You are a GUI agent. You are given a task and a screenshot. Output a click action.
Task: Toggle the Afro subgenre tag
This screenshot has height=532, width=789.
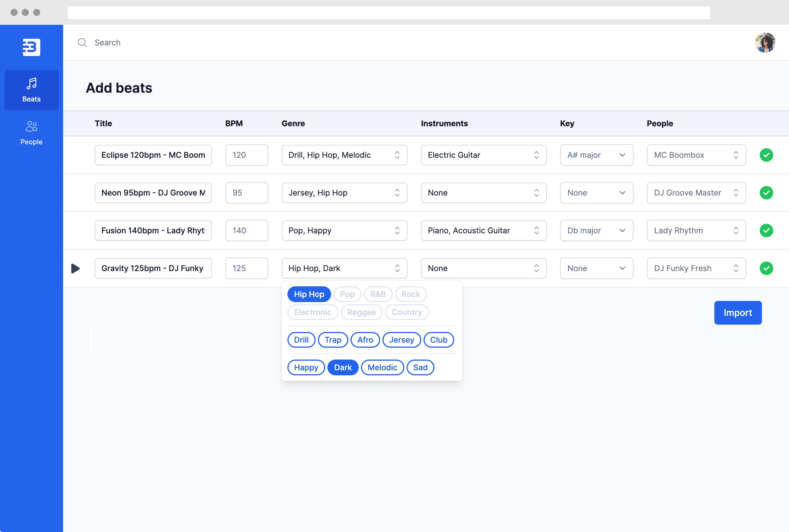[365, 340]
